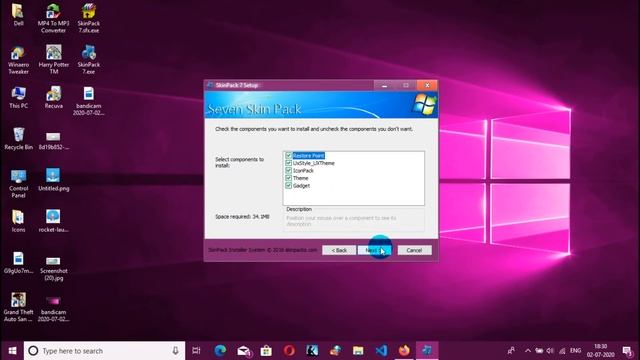
Task: Check battery status in system tray
Action: point(539,351)
